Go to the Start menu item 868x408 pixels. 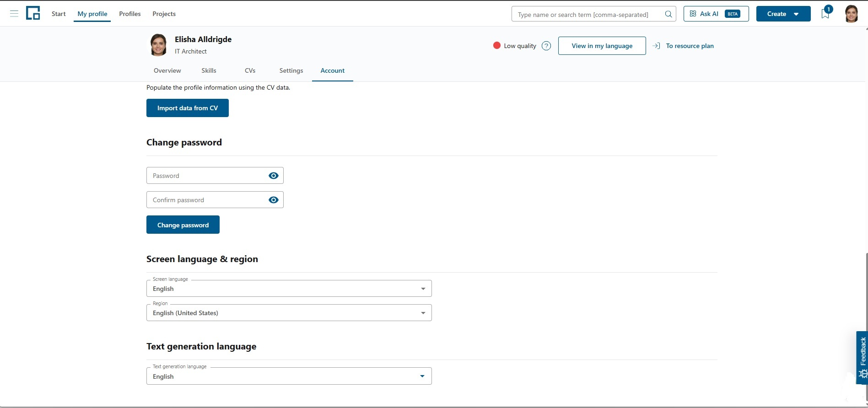tap(59, 14)
